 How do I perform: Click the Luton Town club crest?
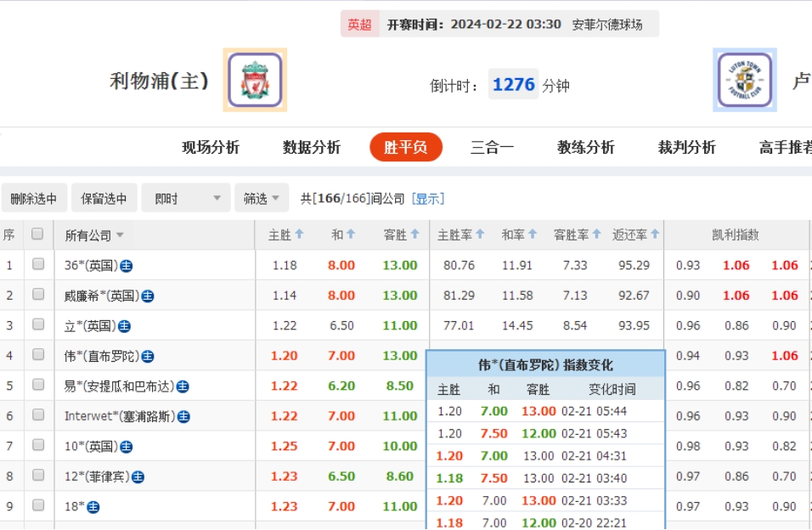coord(745,80)
